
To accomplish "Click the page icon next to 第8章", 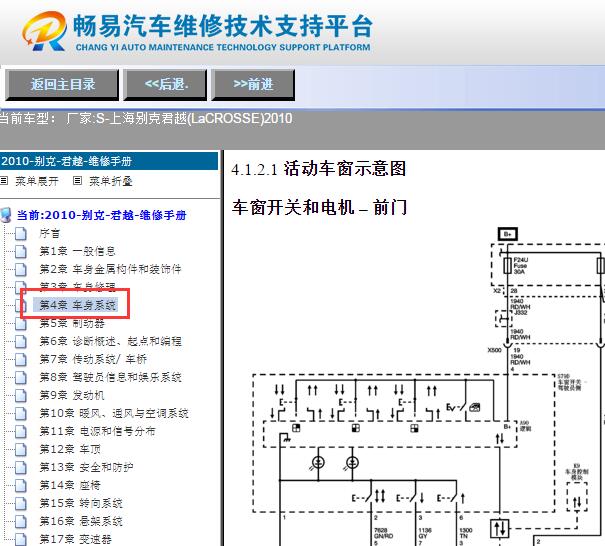I will [x=21, y=377].
